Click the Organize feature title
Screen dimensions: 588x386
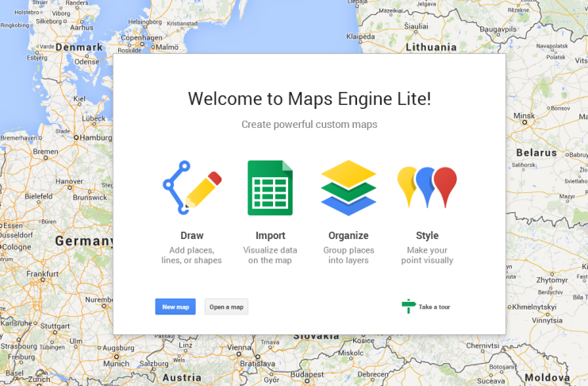pos(348,236)
